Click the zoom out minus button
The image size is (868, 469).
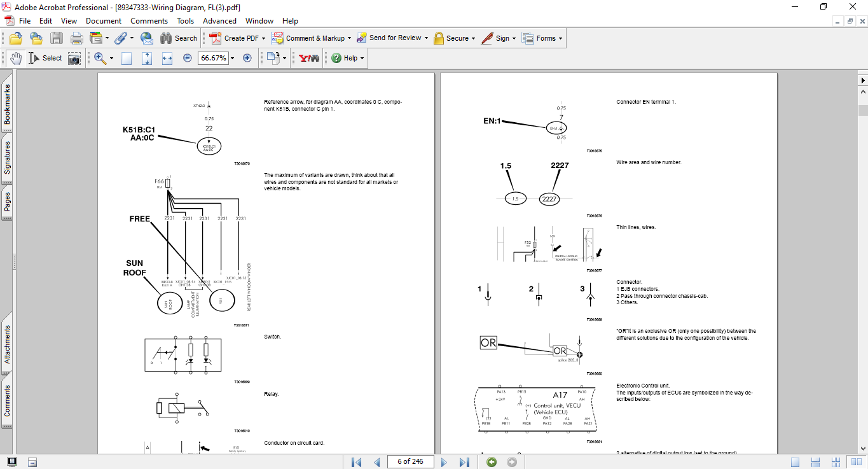(188, 58)
